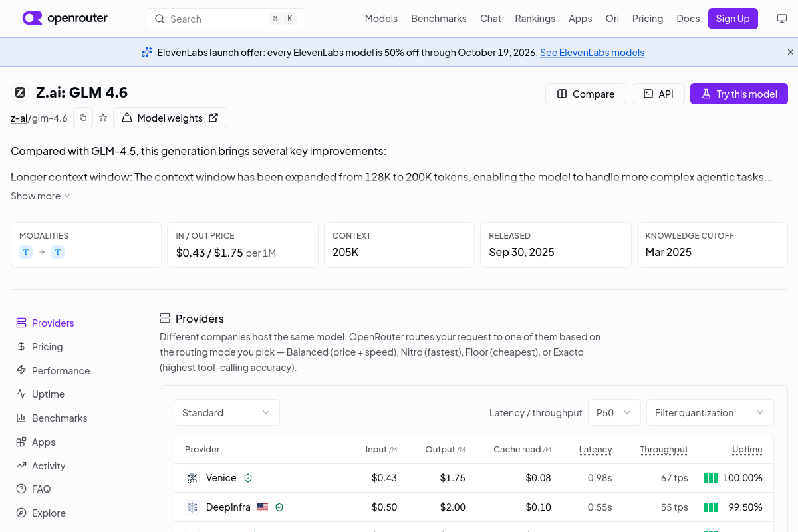Open the API button

(x=658, y=94)
